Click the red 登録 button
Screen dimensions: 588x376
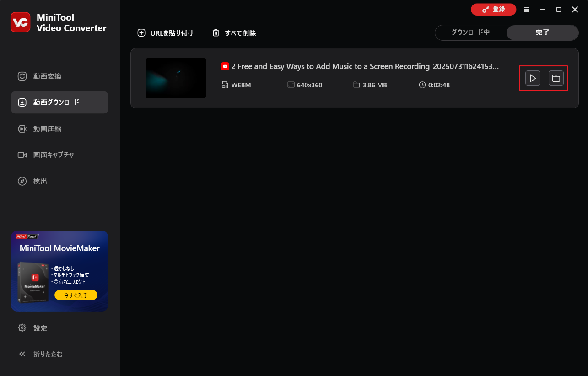click(493, 9)
